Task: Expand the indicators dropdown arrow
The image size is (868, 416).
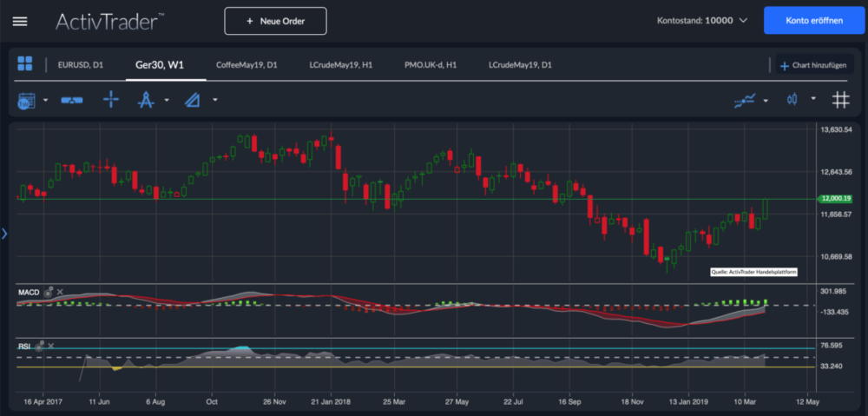Action: coord(766,100)
